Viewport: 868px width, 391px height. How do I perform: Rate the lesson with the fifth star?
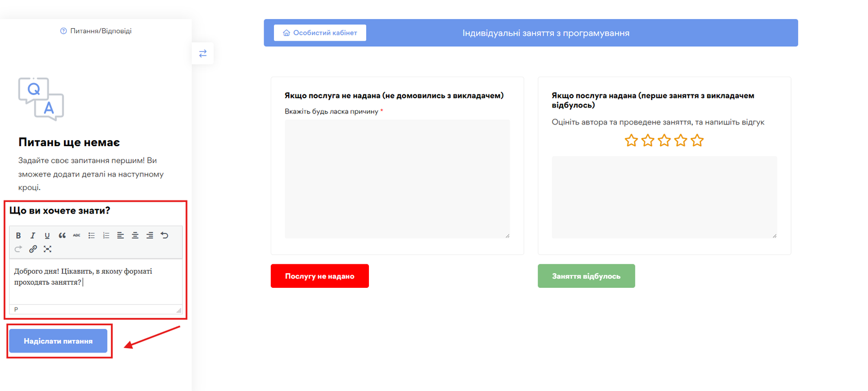pos(697,141)
